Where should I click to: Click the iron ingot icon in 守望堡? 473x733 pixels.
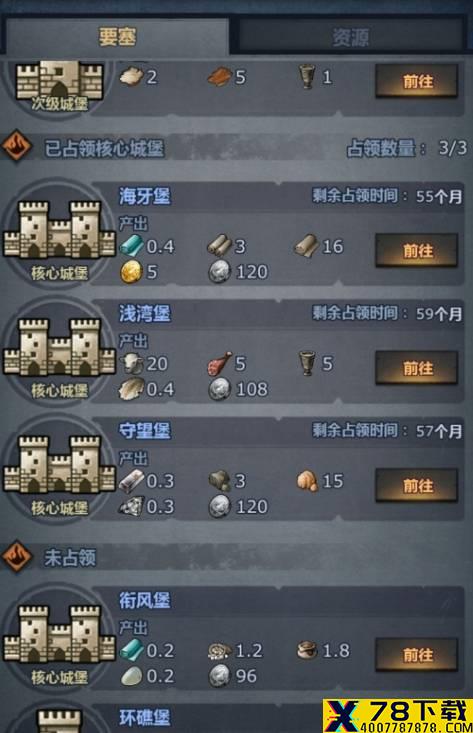click(131, 481)
